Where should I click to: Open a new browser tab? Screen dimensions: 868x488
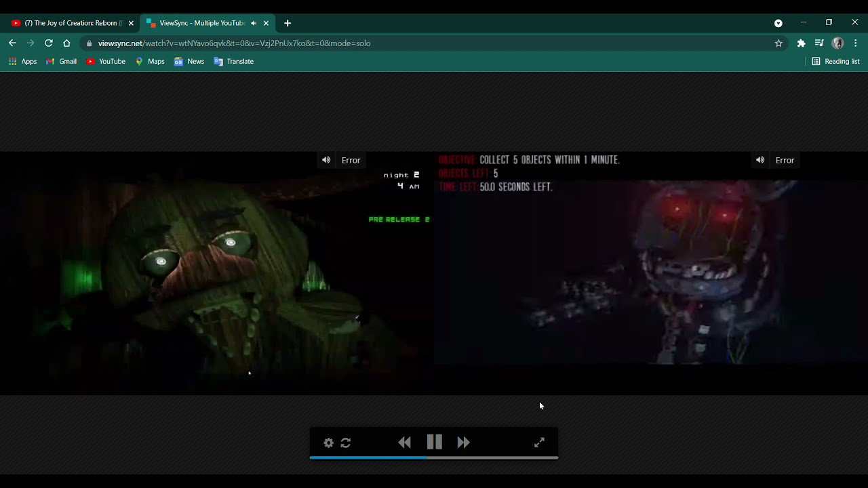[x=288, y=23]
